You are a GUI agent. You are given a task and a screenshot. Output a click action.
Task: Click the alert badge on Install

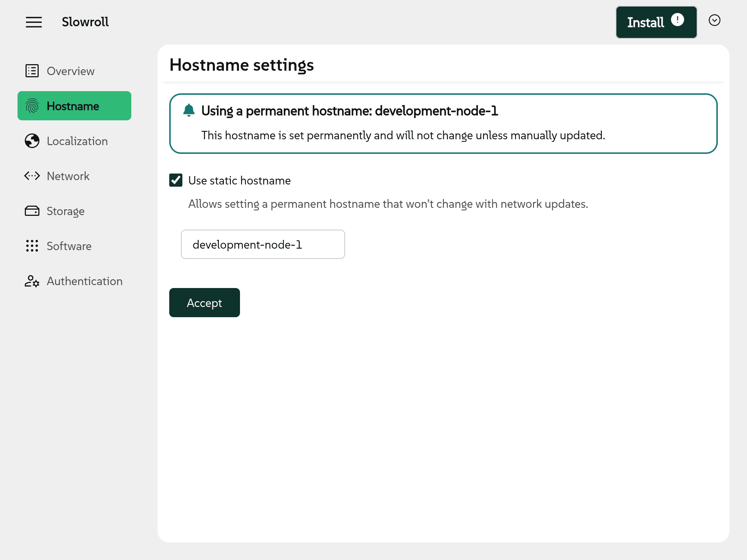click(x=677, y=20)
